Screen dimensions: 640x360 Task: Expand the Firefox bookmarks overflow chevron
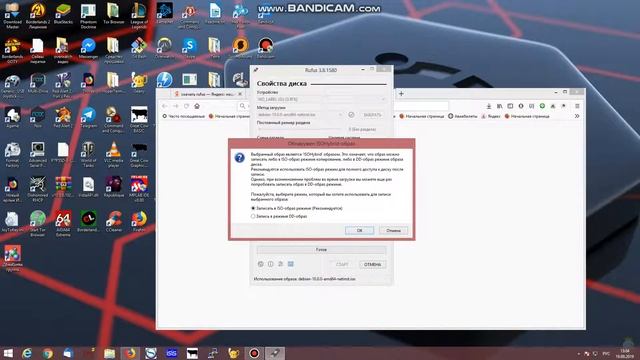point(577,116)
